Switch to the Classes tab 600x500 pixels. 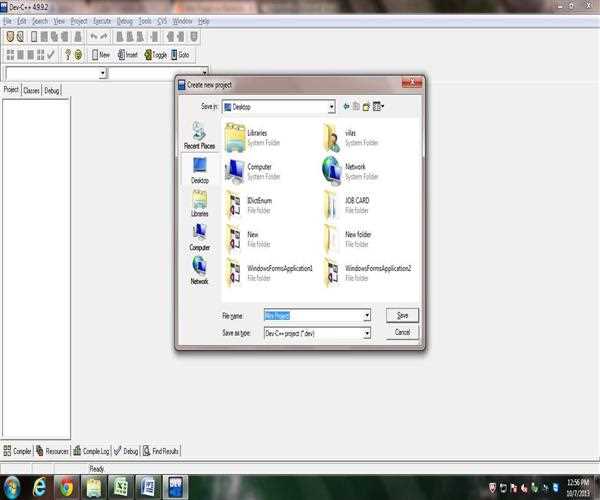pos(31,90)
